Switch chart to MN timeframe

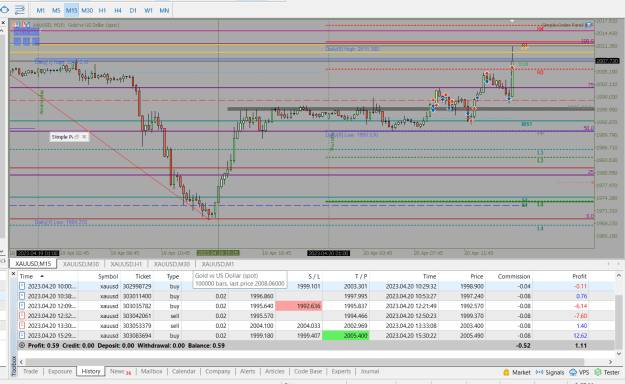tap(164, 10)
